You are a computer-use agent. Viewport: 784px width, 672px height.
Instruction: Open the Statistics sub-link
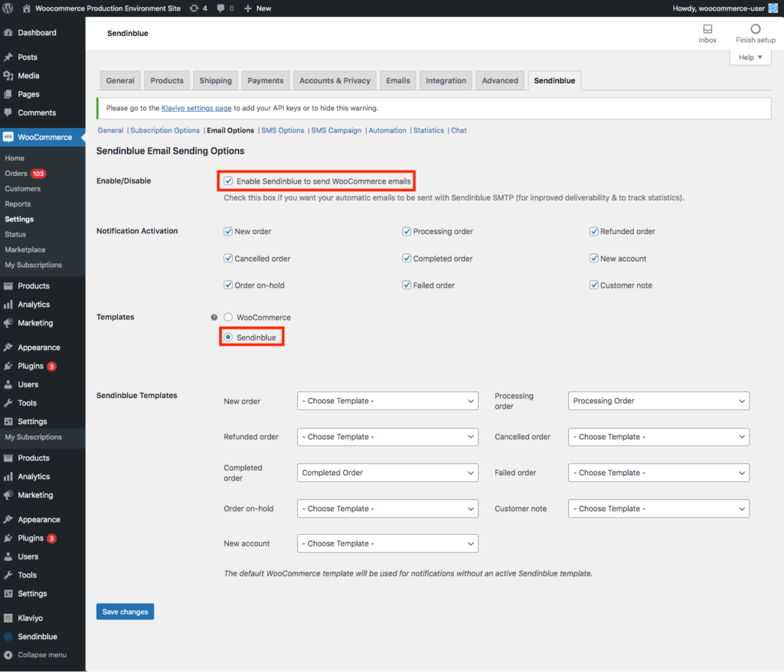429,131
